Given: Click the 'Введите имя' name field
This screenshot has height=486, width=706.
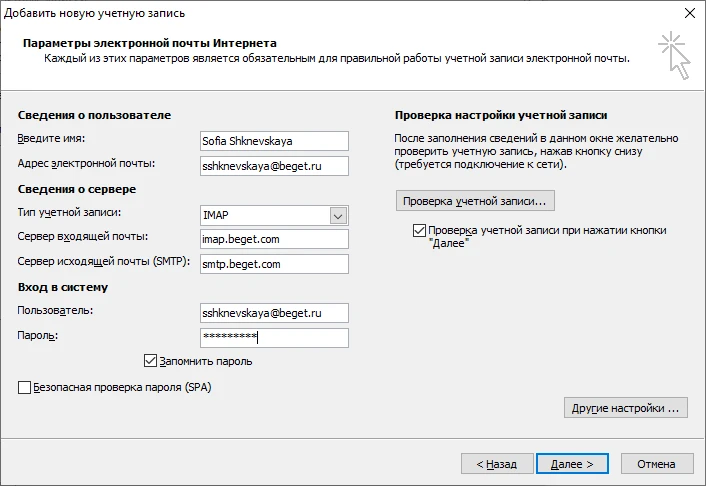Looking at the screenshot, I should (x=273, y=141).
